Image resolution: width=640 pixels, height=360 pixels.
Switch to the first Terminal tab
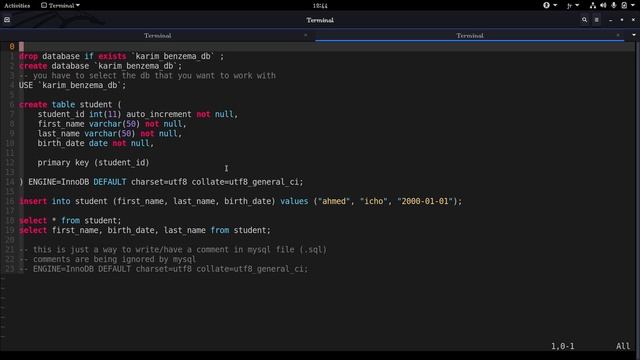tap(157, 36)
